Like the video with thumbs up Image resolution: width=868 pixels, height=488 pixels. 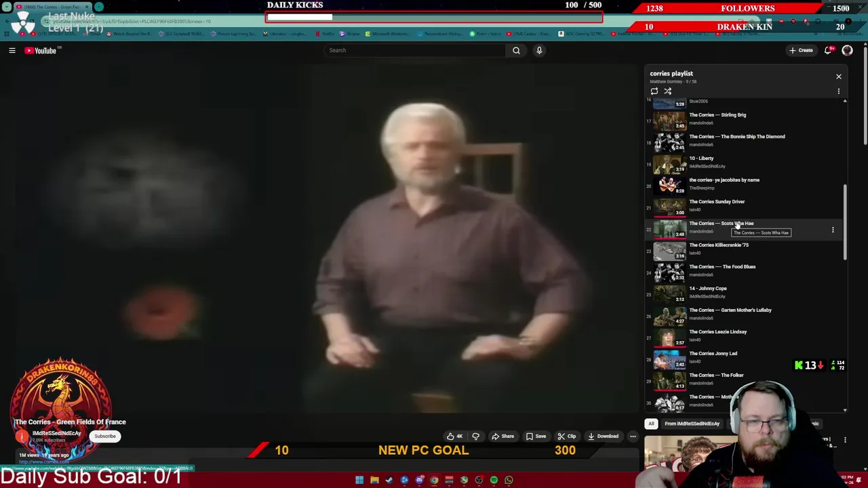tap(454, 436)
